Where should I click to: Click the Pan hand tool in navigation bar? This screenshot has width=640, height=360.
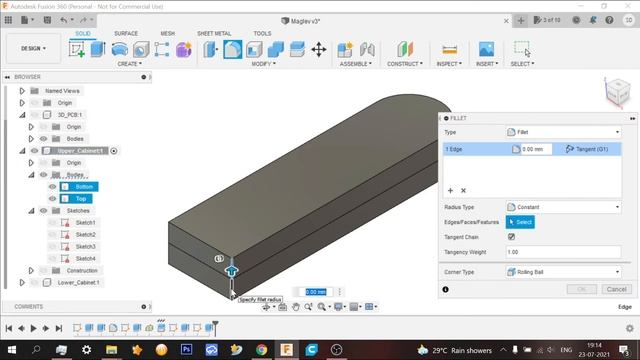[x=296, y=307]
